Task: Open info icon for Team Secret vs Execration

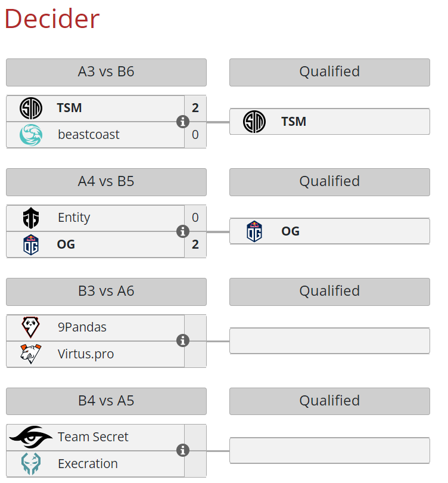Action: [183, 450]
